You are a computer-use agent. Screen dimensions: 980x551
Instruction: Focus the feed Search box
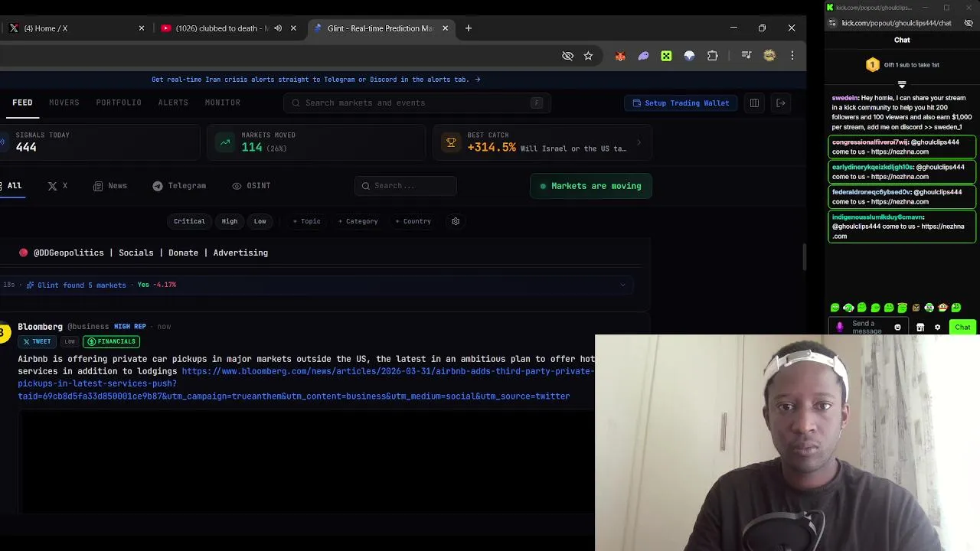click(x=406, y=186)
